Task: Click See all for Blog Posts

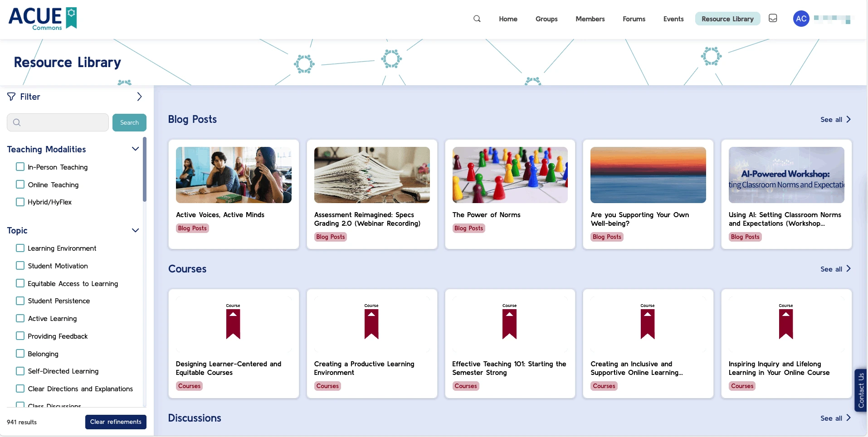Action: (835, 120)
